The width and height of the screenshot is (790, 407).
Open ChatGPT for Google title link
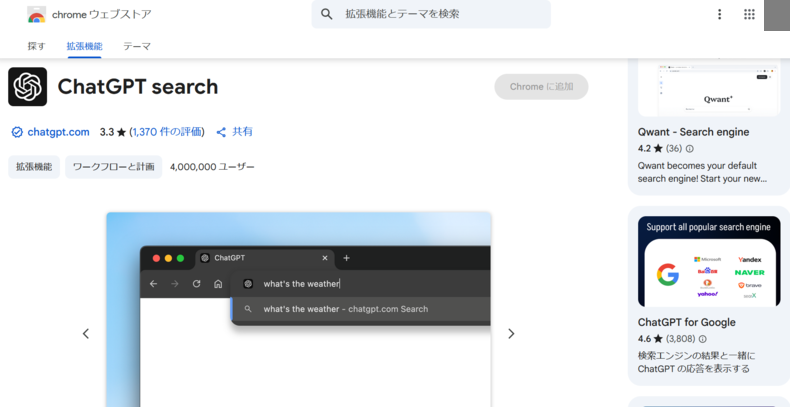click(687, 322)
